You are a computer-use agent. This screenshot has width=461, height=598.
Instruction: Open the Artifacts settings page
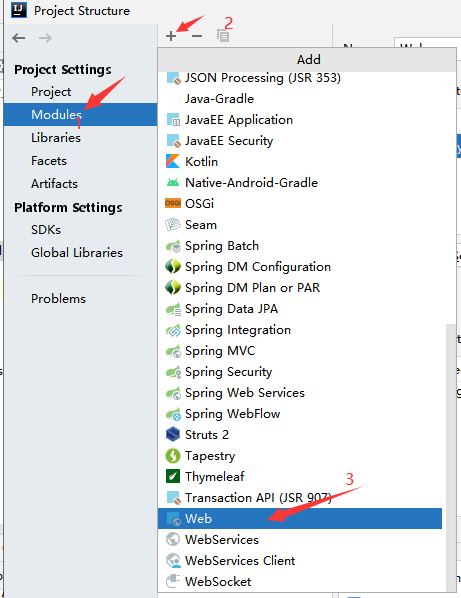[80, 183]
